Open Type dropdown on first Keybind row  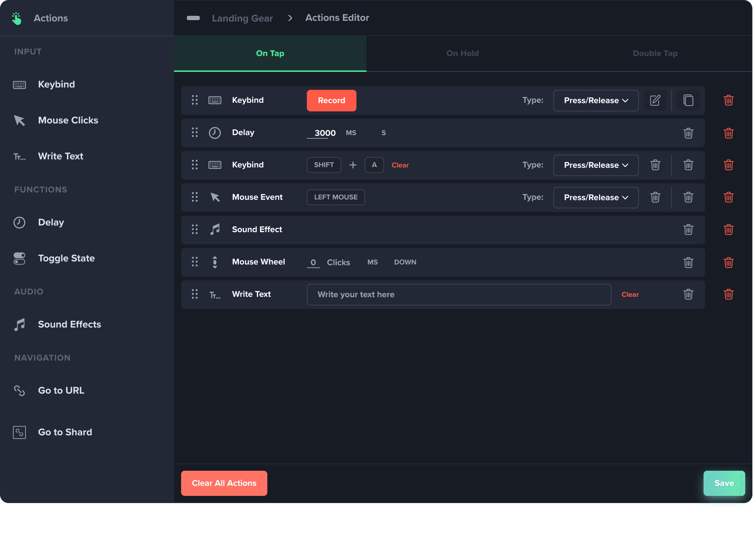pyautogui.click(x=595, y=101)
